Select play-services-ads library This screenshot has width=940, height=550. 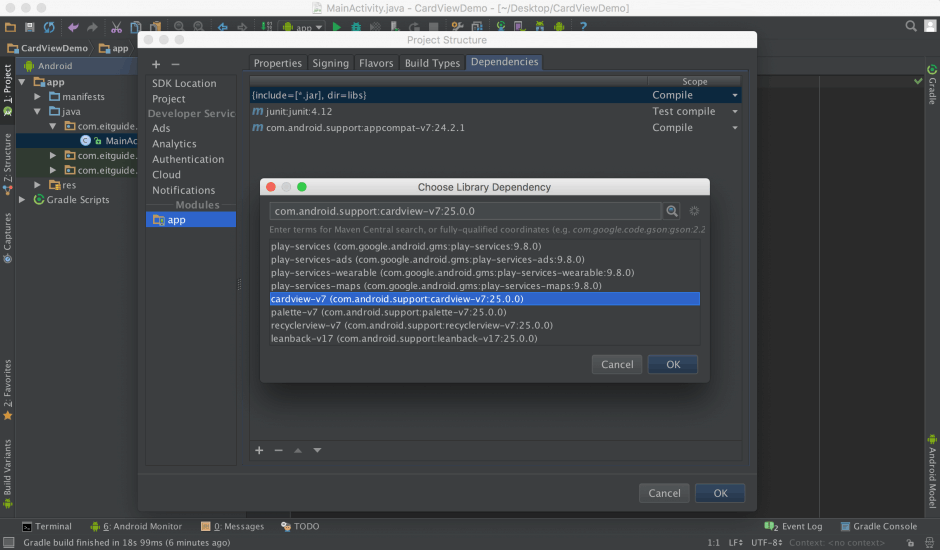[x=484, y=260]
